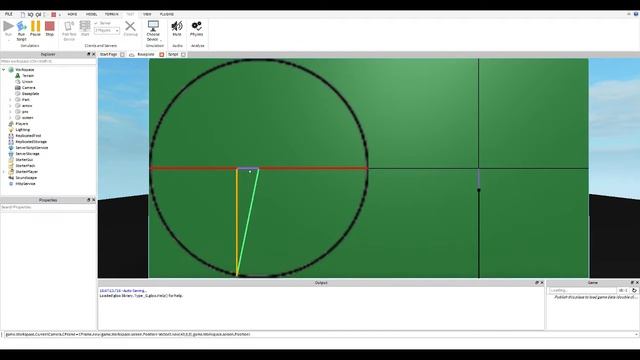Select ReplicatedStorage in Explorer
This screenshot has height=360, width=640.
coord(31,142)
